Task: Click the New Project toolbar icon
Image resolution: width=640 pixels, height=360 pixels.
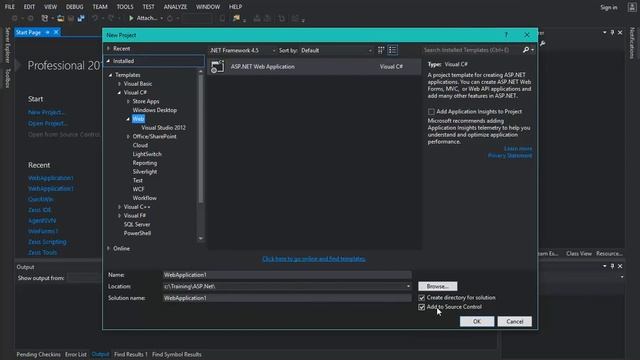Action: click(x=44, y=18)
